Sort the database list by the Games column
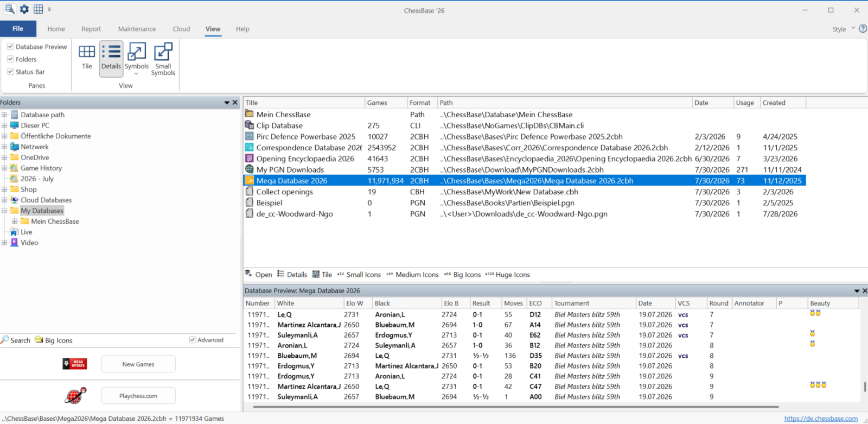The height and width of the screenshot is (424, 868). pyautogui.click(x=386, y=103)
